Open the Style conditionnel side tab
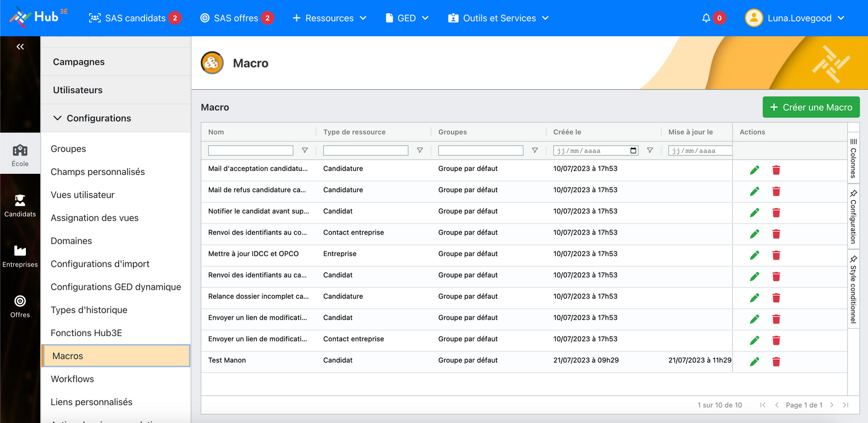The width and height of the screenshot is (868, 423). [x=853, y=289]
